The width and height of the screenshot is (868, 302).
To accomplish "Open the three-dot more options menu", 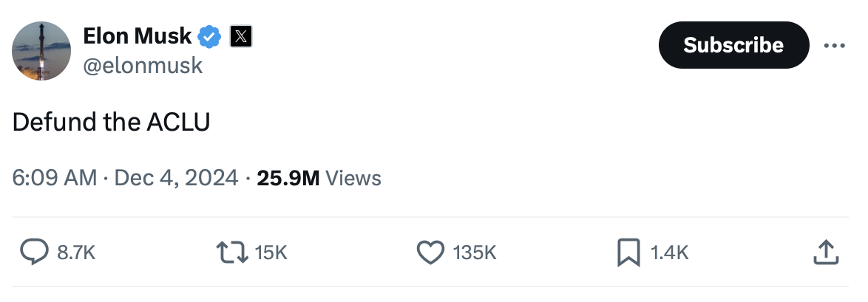I will (834, 45).
